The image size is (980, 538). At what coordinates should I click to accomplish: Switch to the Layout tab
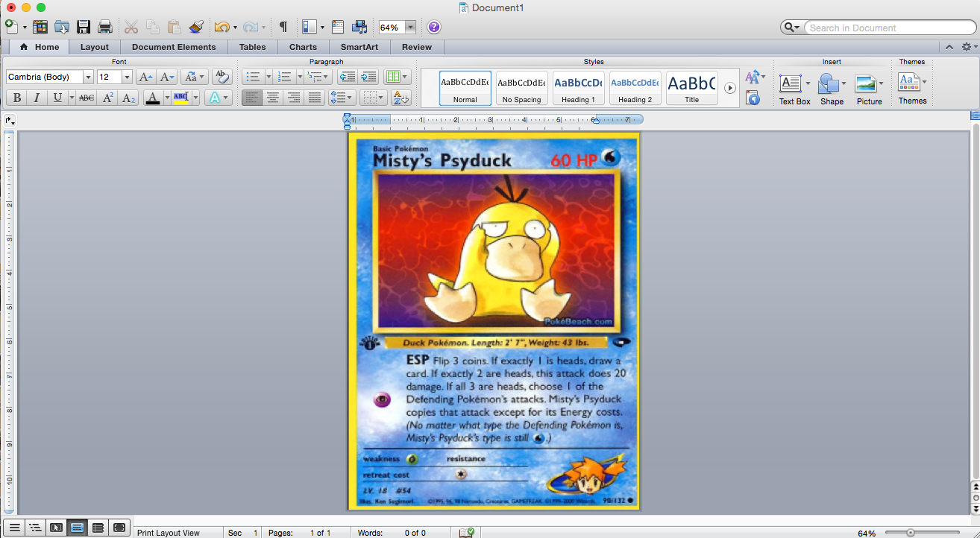(x=95, y=47)
